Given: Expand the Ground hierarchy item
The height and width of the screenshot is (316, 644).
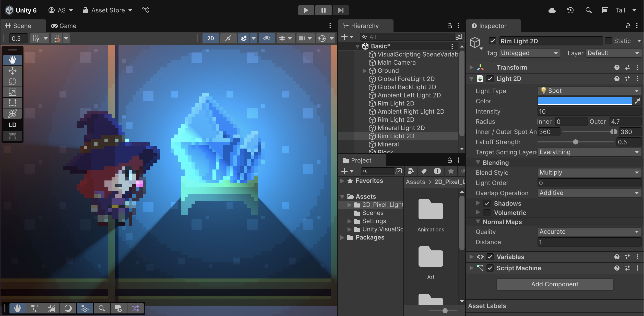Looking at the screenshot, I should coord(365,71).
